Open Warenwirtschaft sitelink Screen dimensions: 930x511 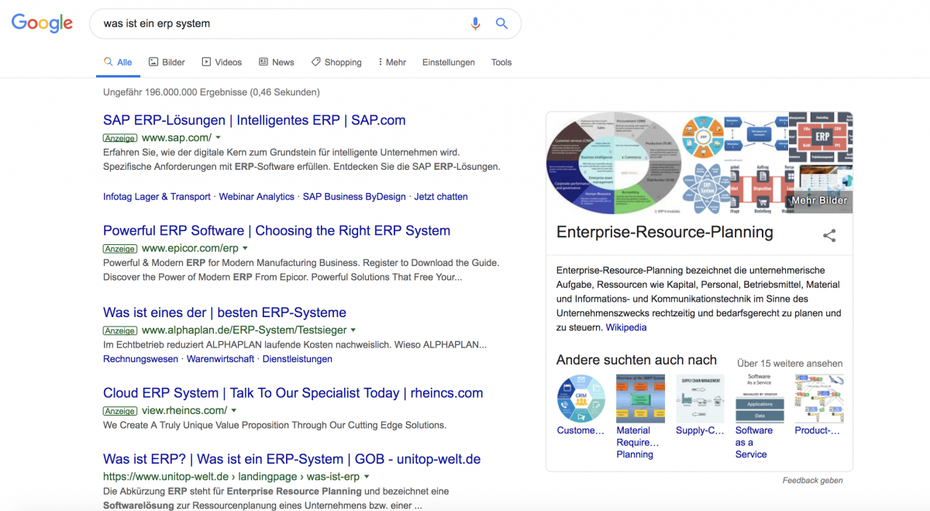220,359
